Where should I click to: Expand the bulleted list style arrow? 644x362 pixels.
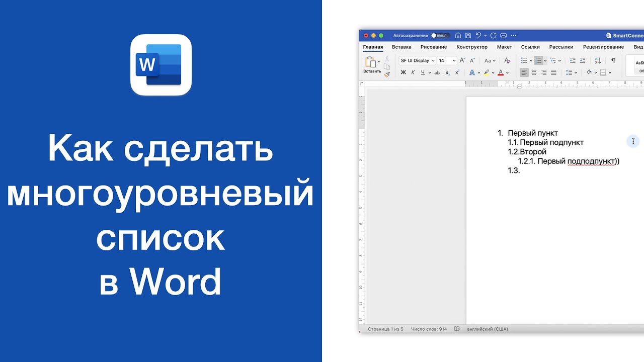[531, 61]
